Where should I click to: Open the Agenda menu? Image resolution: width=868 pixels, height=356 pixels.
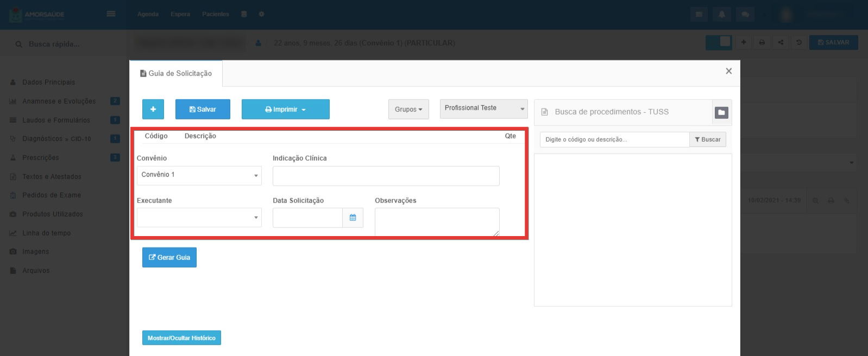point(148,14)
